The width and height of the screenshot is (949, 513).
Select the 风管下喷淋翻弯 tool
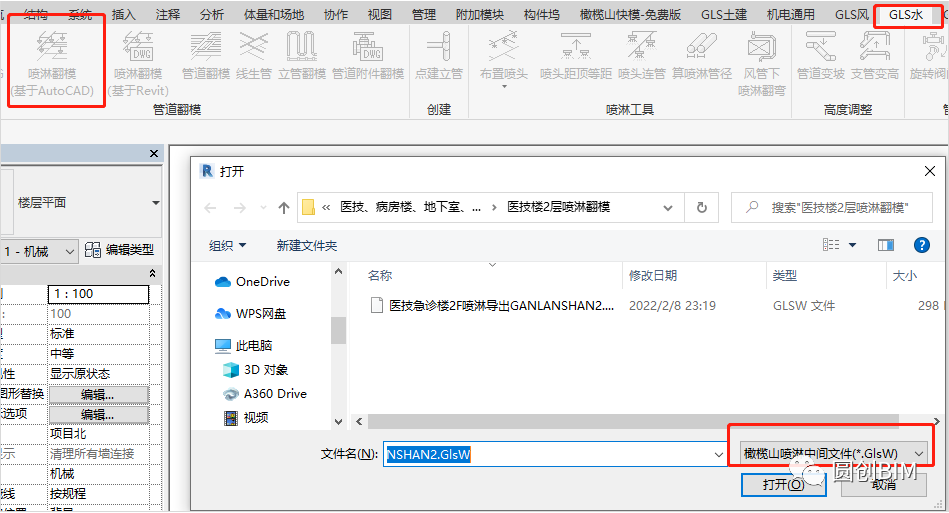(x=761, y=64)
